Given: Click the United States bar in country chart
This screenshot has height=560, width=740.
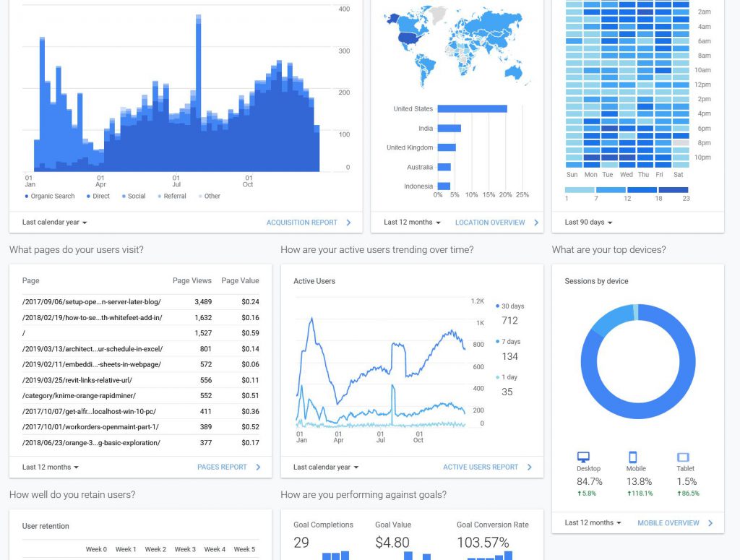Looking at the screenshot, I should [x=472, y=109].
